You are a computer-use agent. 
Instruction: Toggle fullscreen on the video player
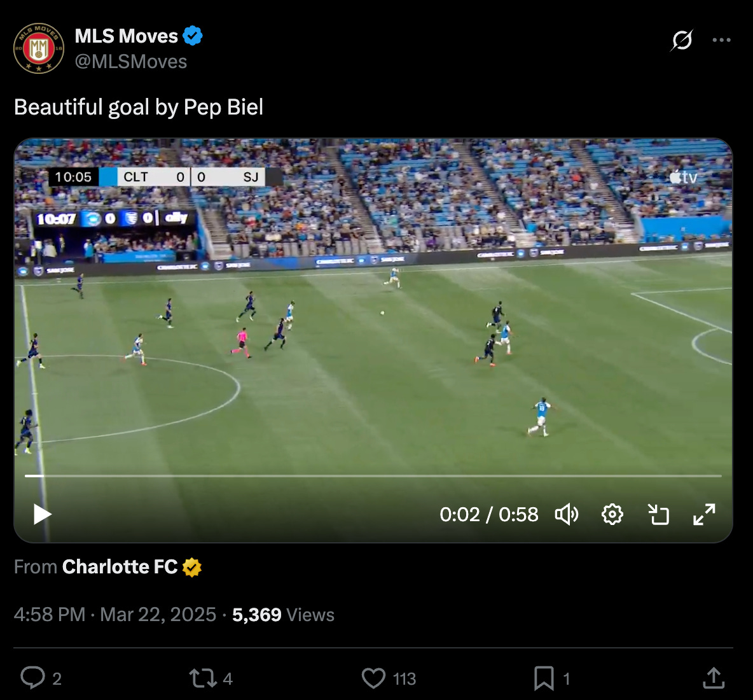pos(704,515)
